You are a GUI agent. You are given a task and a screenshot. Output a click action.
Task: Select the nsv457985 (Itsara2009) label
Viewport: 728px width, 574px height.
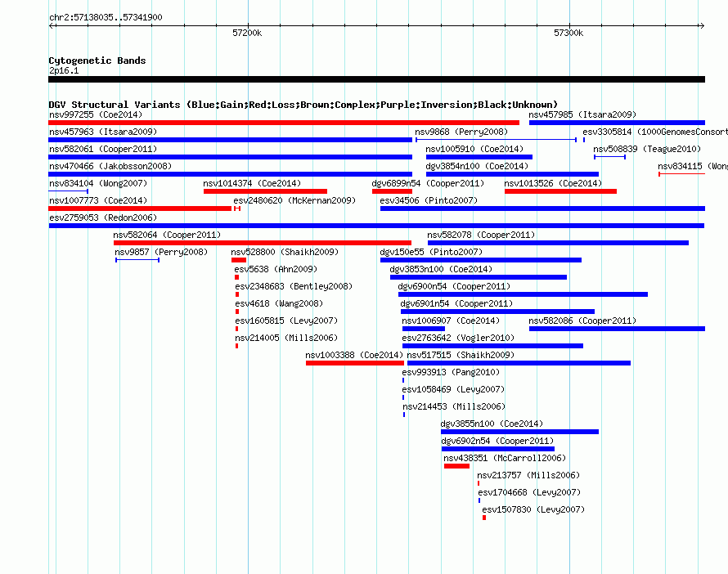[x=582, y=114]
